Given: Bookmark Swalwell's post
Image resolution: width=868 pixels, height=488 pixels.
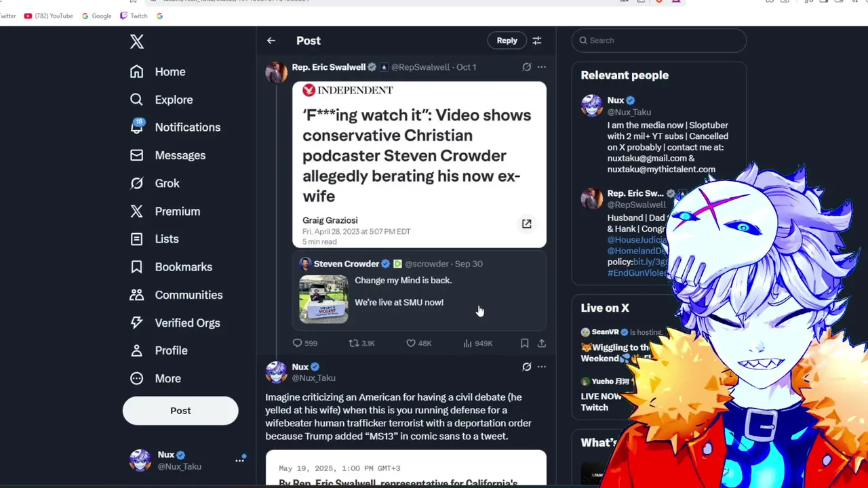Looking at the screenshot, I should click(x=524, y=344).
